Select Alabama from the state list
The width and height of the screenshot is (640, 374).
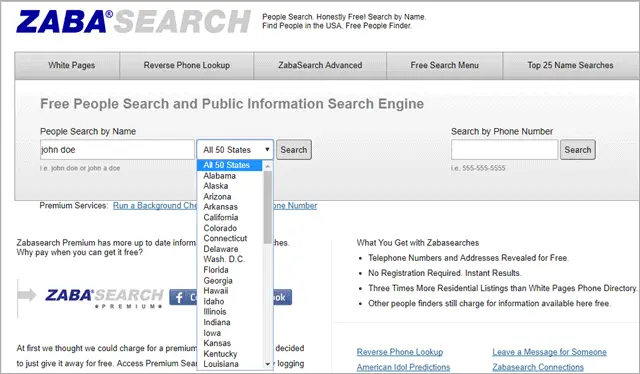pos(230,176)
